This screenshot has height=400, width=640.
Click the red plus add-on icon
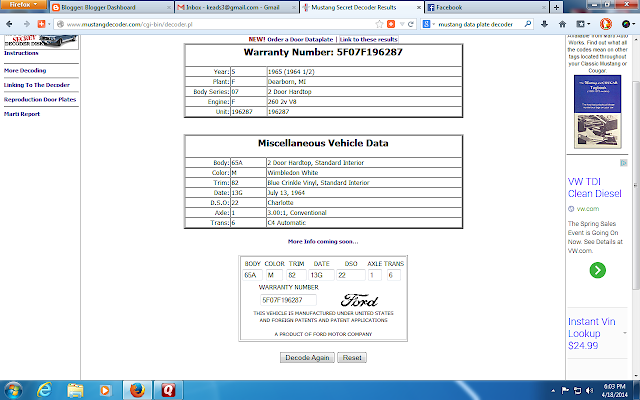[x=41, y=24]
